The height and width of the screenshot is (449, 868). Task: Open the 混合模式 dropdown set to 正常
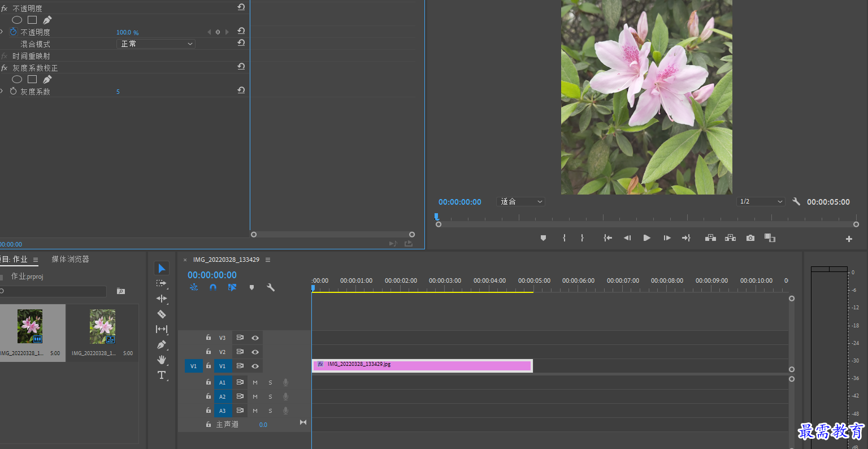click(156, 44)
